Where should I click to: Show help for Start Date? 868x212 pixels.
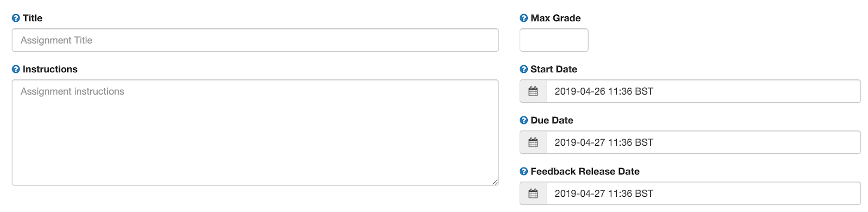click(524, 69)
